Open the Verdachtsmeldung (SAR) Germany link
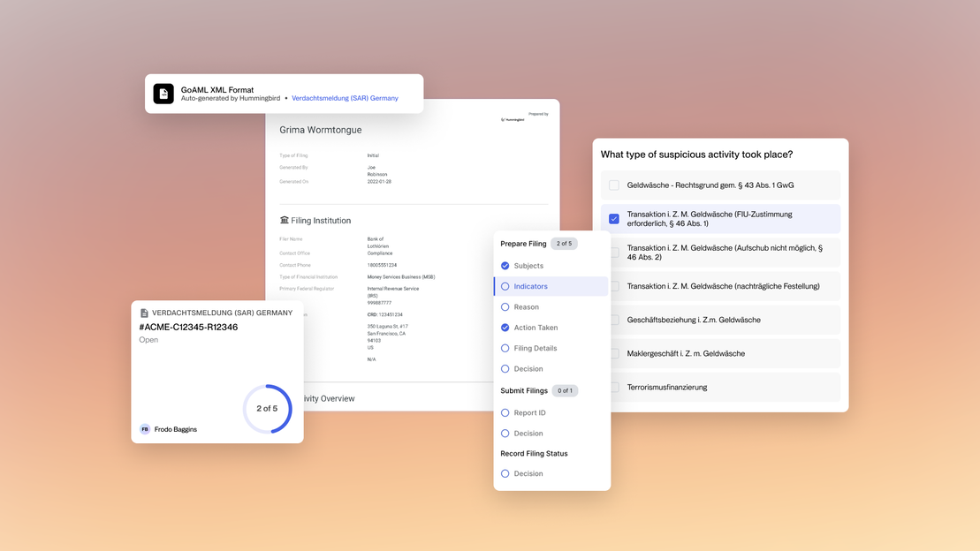 [x=345, y=98]
